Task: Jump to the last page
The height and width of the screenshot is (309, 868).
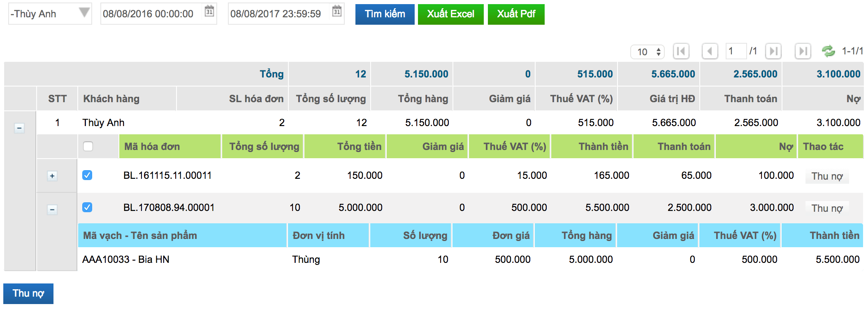Action: tap(803, 51)
